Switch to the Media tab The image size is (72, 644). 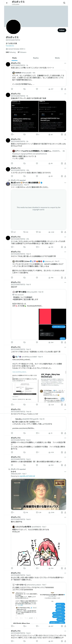point(57,58)
